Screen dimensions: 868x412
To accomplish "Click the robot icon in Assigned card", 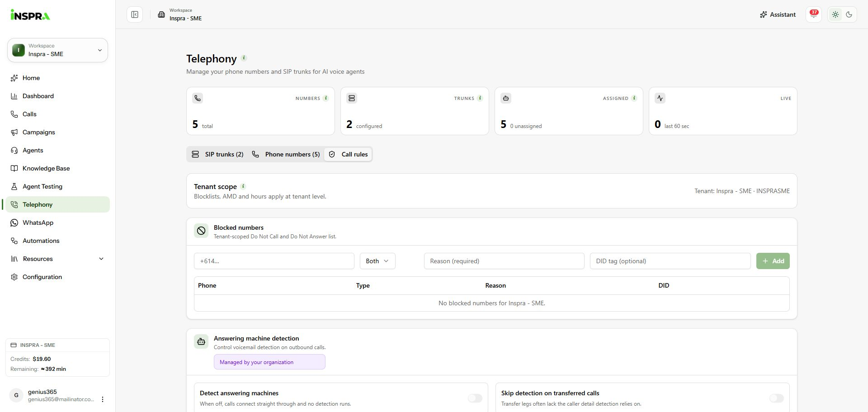I will click(x=506, y=98).
